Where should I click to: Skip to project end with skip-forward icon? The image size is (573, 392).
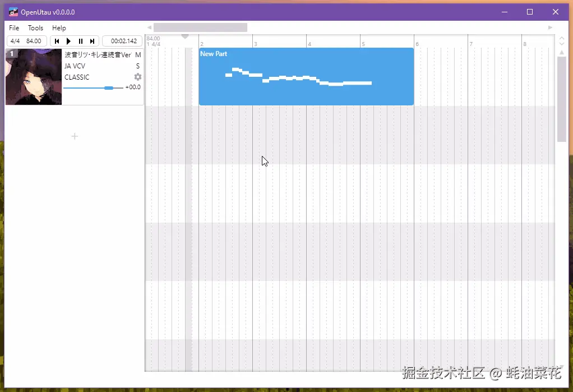(92, 41)
